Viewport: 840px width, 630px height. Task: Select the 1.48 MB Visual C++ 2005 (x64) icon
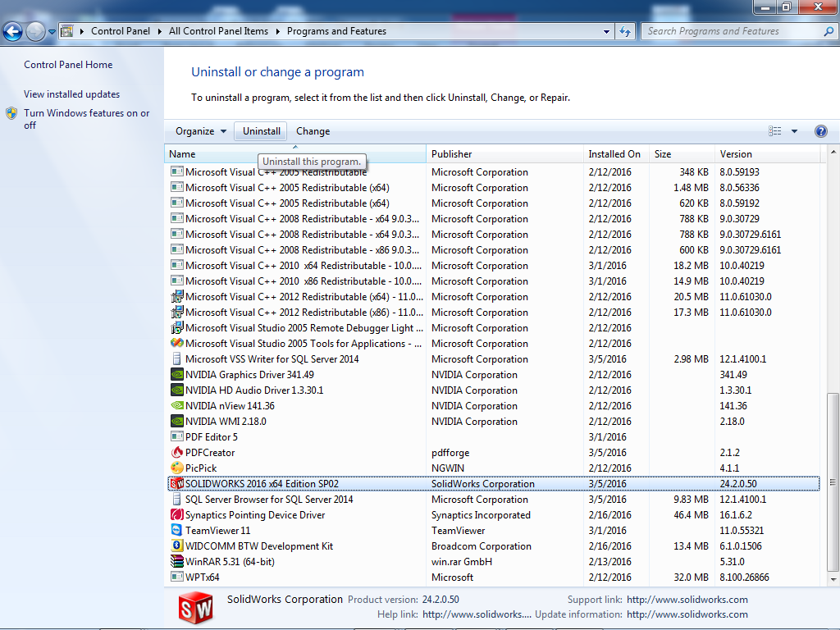point(177,188)
